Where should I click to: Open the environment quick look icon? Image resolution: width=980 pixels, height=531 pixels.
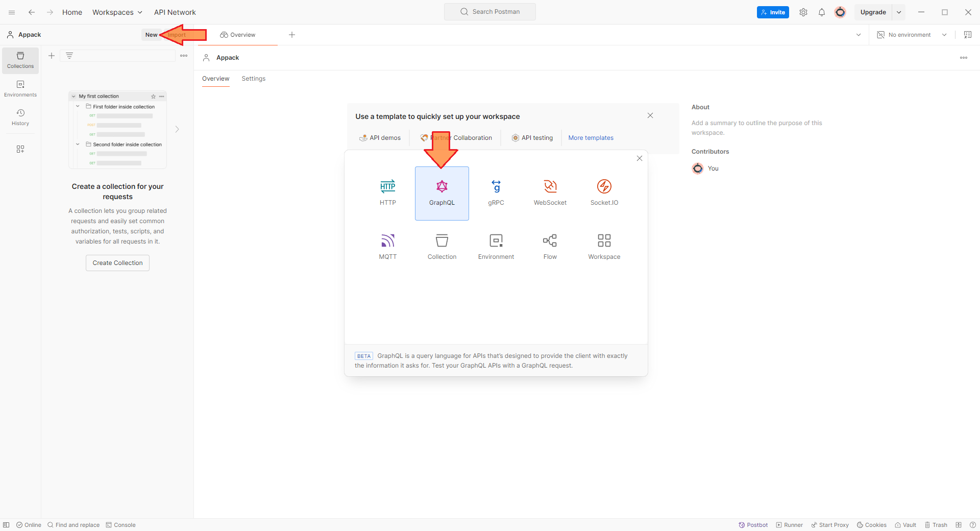[968, 35]
